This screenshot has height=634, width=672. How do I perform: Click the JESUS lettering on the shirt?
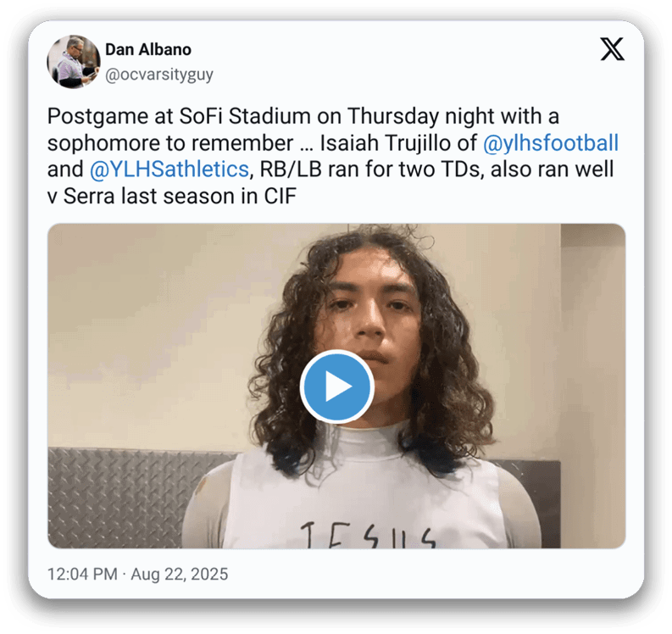368,535
